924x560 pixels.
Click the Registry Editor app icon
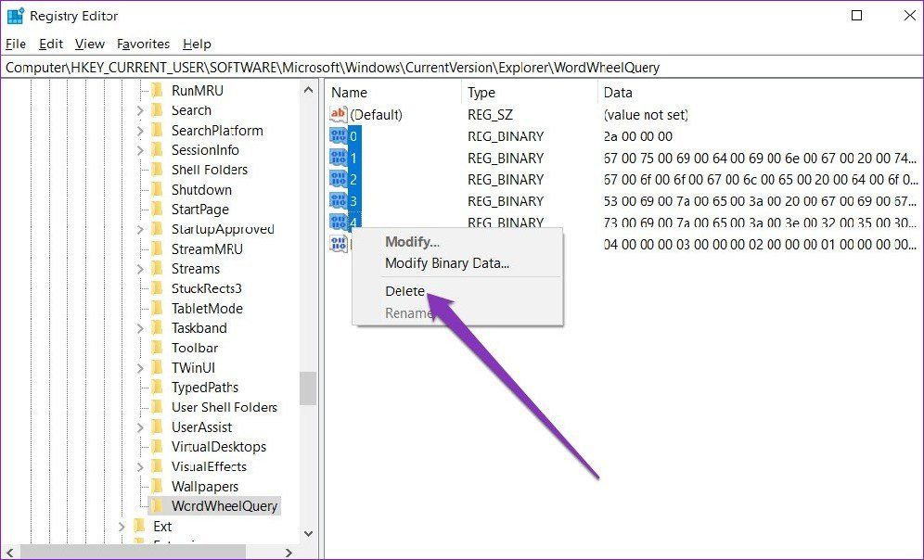[15, 16]
